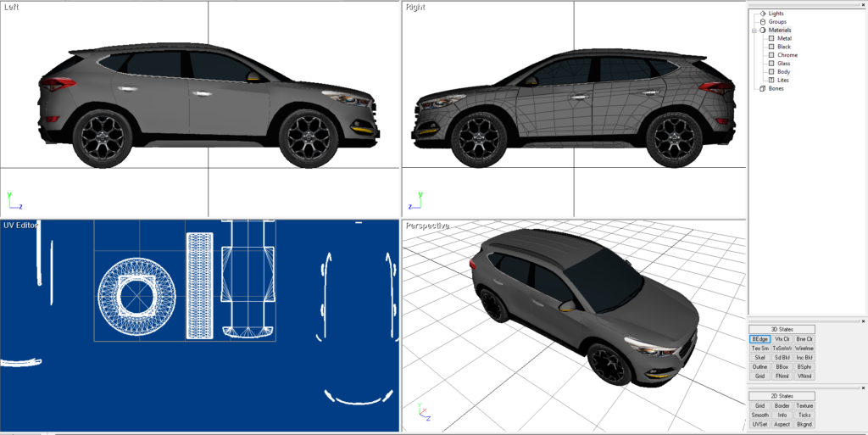Click the Lights icon in the tree

(x=763, y=14)
